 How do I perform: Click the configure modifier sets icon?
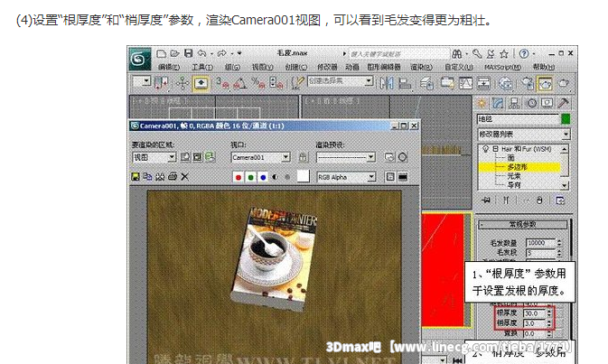click(560, 201)
